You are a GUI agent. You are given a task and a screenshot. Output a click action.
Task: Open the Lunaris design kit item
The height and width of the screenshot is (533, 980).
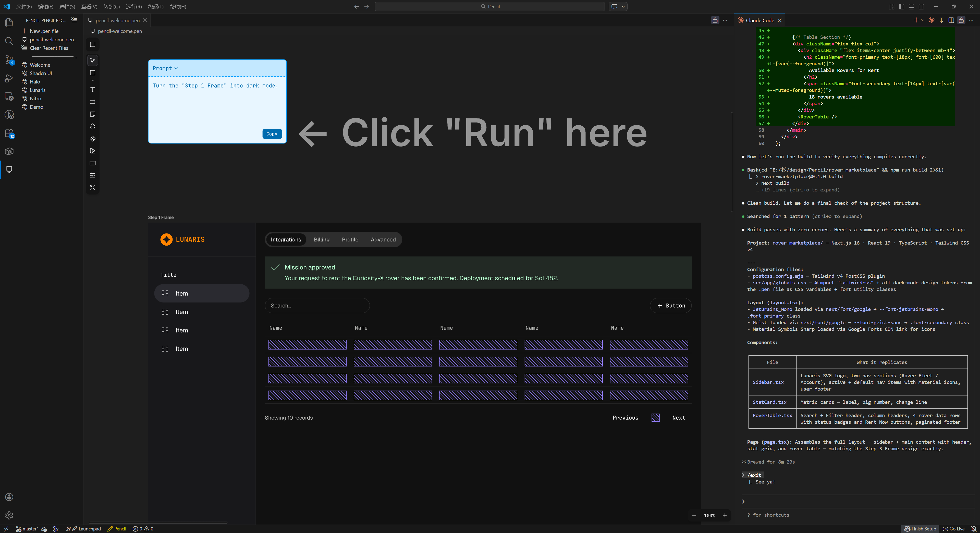point(37,90)
